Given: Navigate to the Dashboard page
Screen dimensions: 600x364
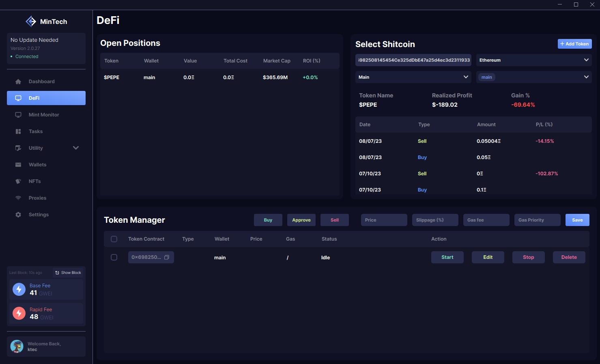Looking at the screenshot, I should pos(41,82).
